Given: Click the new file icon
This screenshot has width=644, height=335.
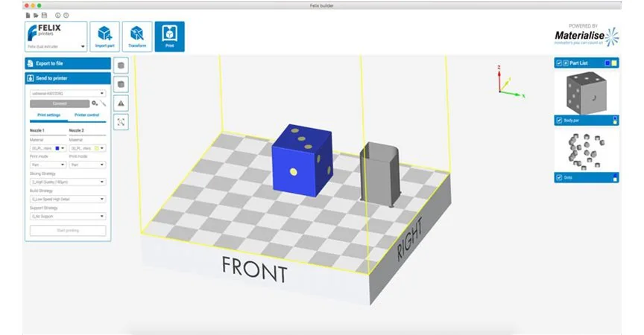Looking at the screenshot, I should click(x=28, y=16).
